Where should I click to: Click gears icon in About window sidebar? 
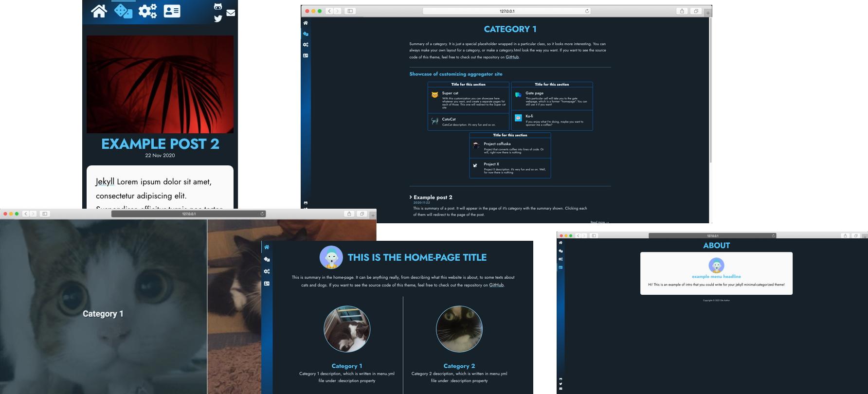coord(561,259)
